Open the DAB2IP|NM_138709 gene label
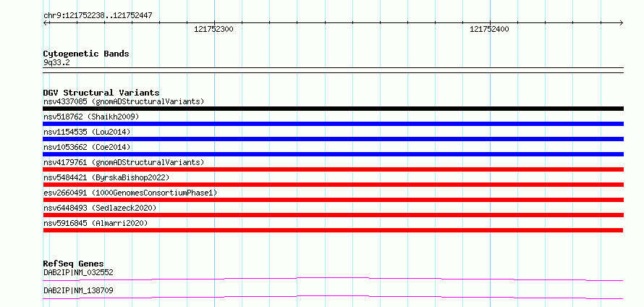This screenshot has width=644, height=307. [78, 290]
